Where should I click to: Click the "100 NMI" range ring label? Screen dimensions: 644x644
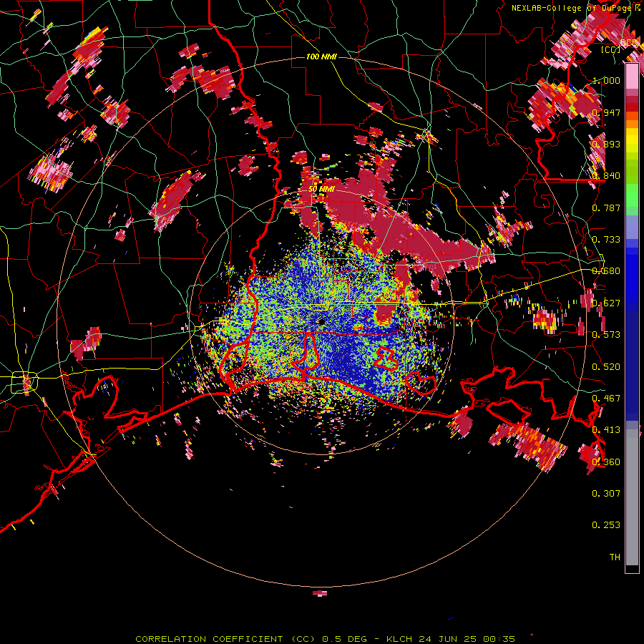pyautogui.click(x=321, y=57)
